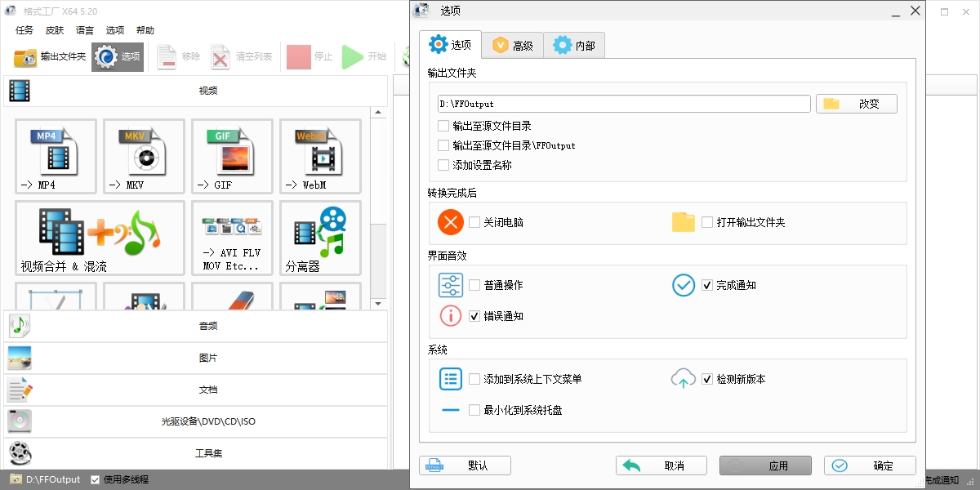Switch to the 高级 tab
Viewport: 980px width, 490px height.
coord(513,46)
